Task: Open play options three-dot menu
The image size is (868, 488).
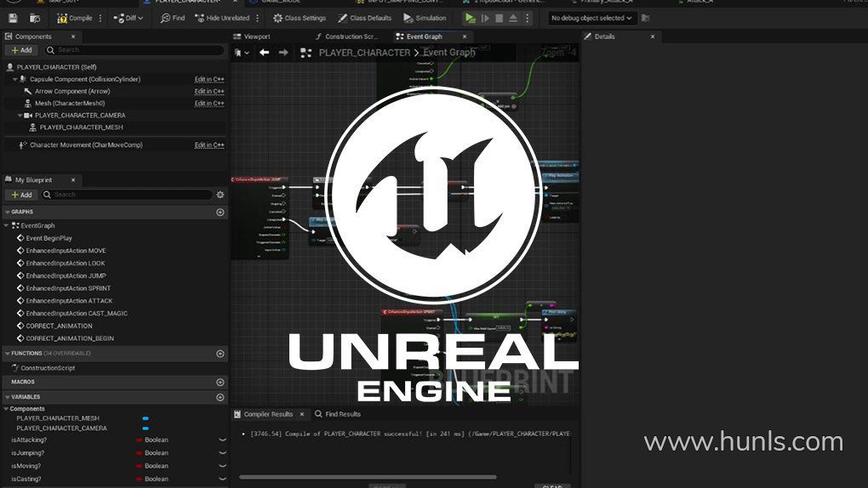Action: [x=527, y=18]
